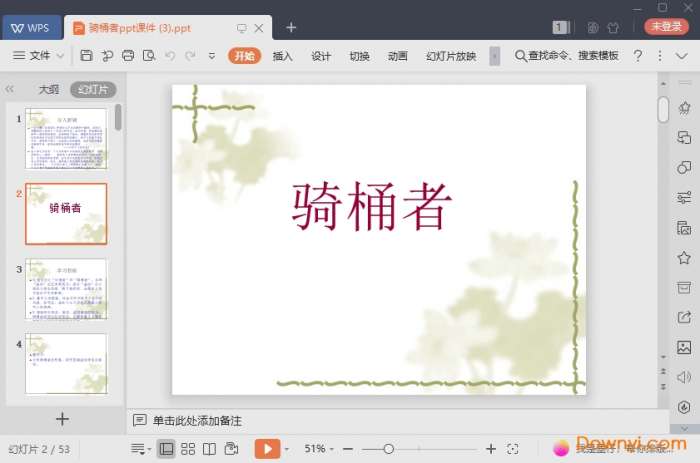Click the skin shirt icon in title bar
Image resolution: width=700 pixels, height=463 pixels.
click(613, 28)
